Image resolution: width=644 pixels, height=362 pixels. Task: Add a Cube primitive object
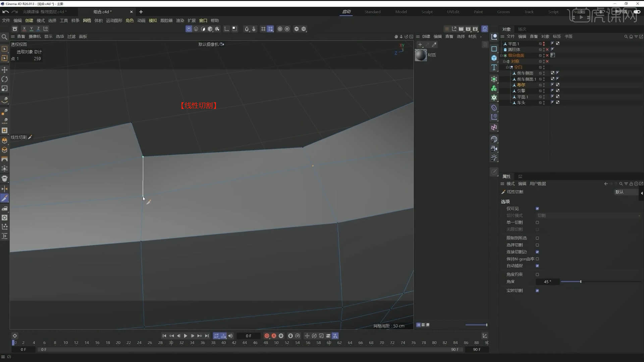(x=494, y=58)
